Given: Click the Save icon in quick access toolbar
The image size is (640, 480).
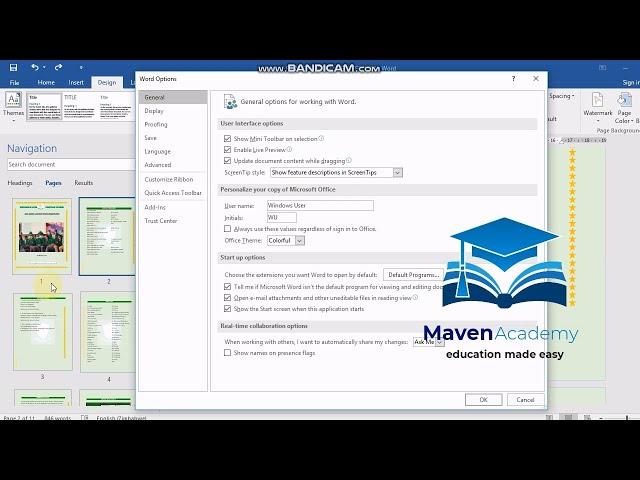Looking at the screenshot, I should (x=13, y=67).
